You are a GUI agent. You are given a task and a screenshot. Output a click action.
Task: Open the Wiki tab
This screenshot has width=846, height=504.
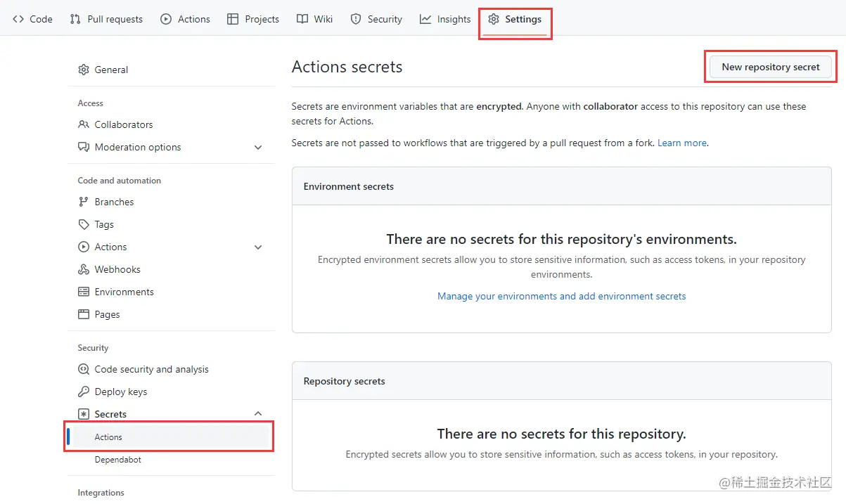315,19
